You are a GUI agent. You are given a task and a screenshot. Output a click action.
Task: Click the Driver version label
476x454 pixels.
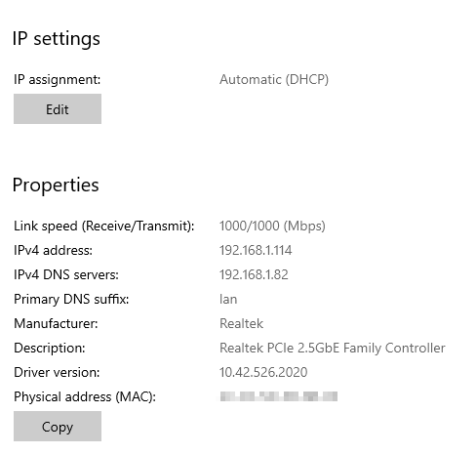pyautogui.click(x=57, y=372)
